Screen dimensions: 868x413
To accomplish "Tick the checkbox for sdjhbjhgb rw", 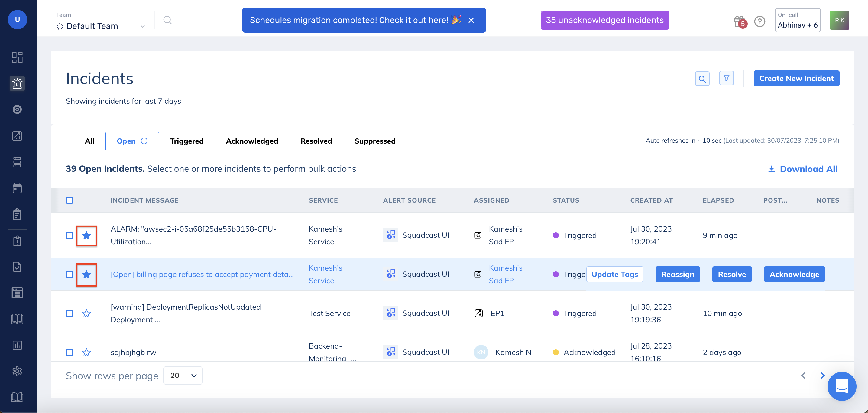I will point(70,352).
